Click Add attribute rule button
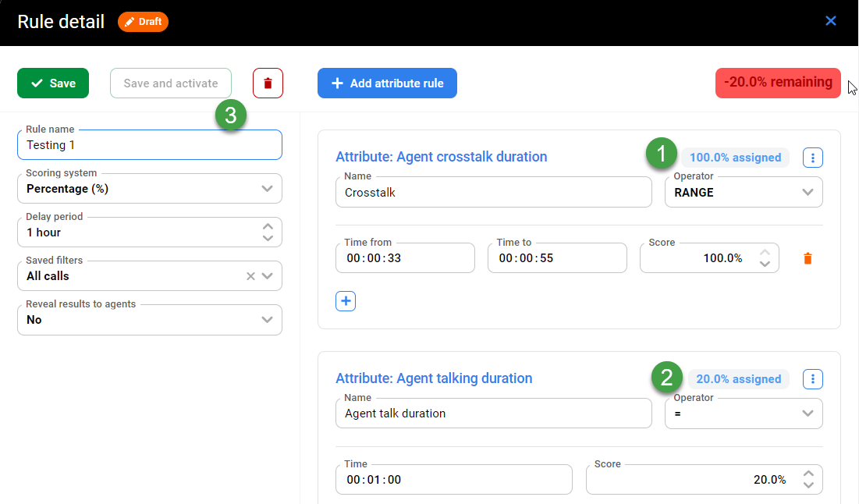Viewport: 859px width, 504px height. click(x=387, y=83)
